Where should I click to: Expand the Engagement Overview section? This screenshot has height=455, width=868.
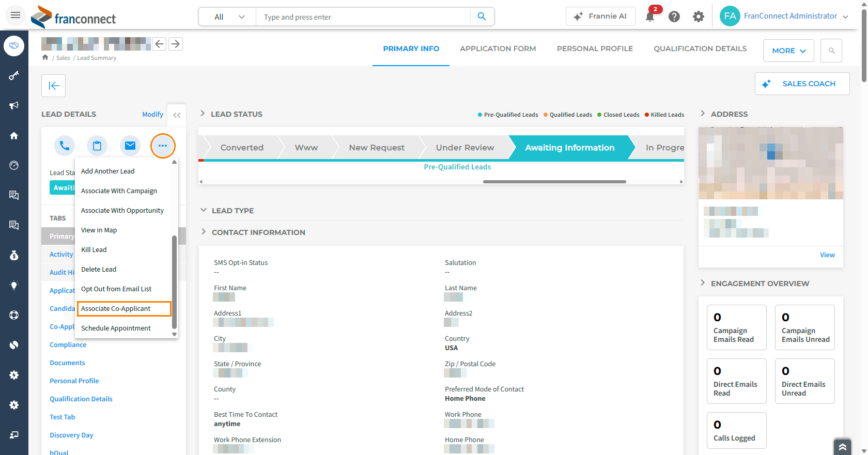(x=703, y=283)
